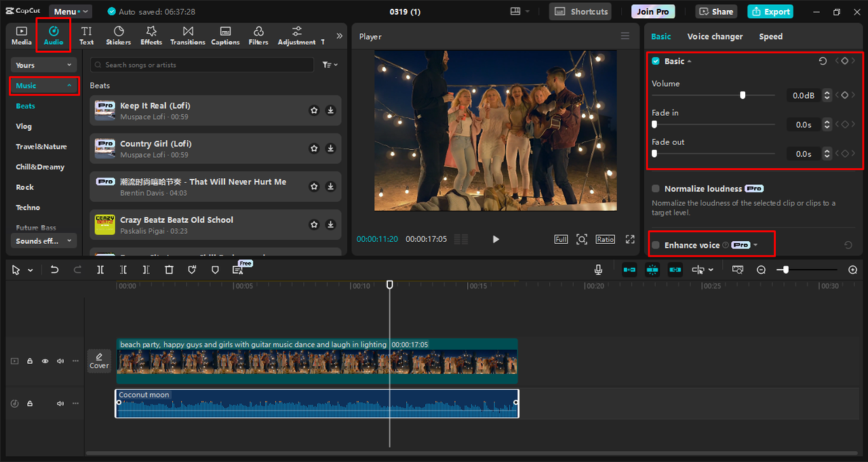Open the Menu dropdown in title bar
This screenshot has width=868, height=462.
(x=70, y=12)
